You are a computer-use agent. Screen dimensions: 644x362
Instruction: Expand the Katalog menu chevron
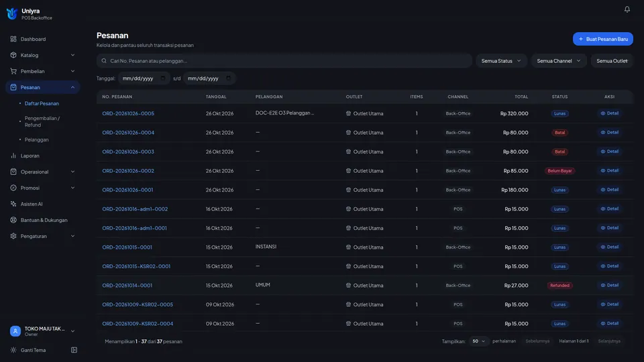click(x=72, y=55)
